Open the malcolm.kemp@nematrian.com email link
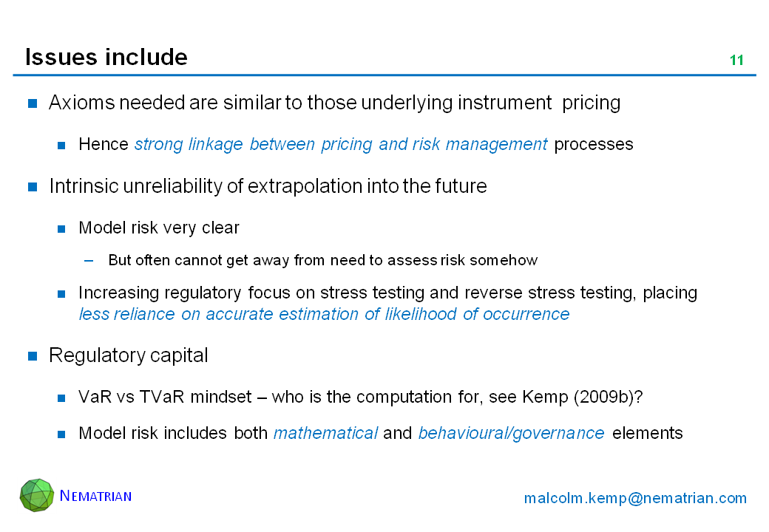 (x=635, y=498)
